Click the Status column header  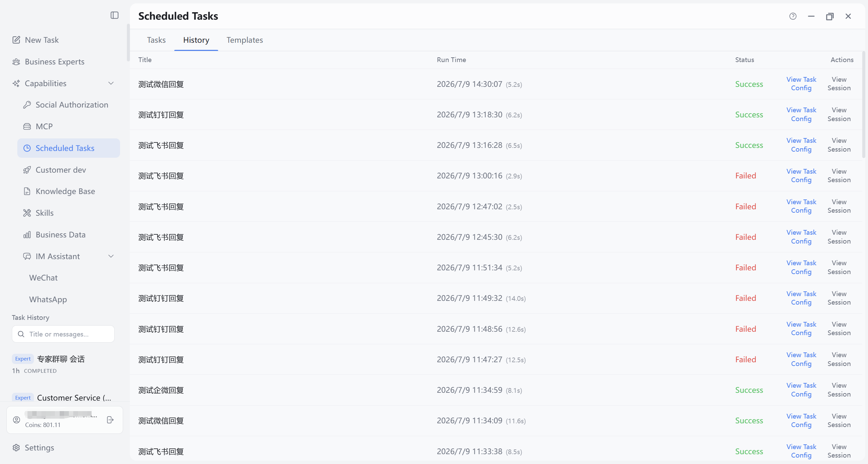tap(745, 60)
